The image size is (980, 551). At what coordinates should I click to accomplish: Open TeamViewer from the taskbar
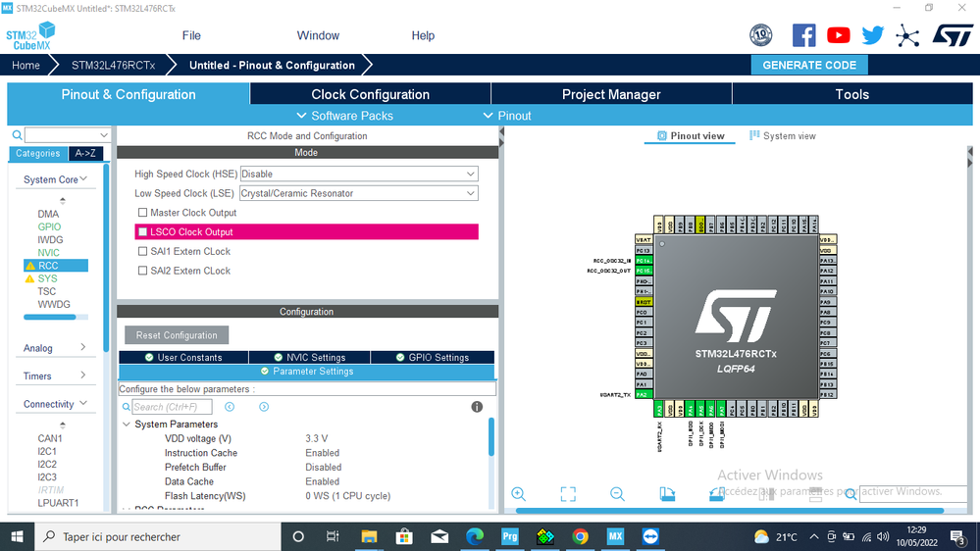tap(650, 536)
